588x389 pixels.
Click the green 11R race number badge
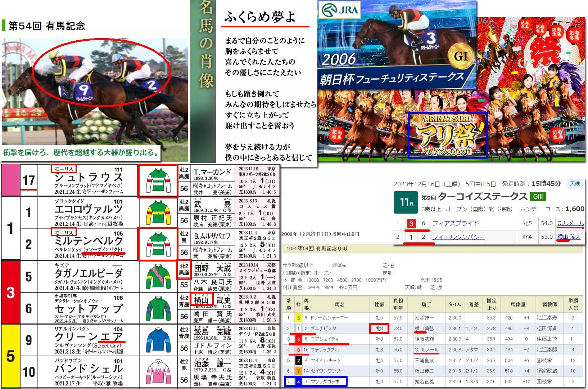[x=405, y=202]
